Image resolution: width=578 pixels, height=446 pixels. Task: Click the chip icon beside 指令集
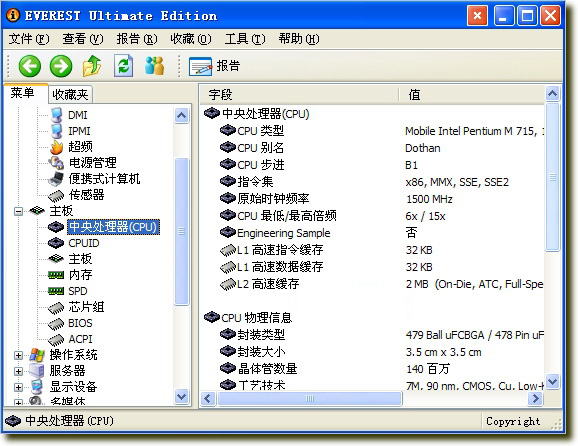click(x=228, y=181)
